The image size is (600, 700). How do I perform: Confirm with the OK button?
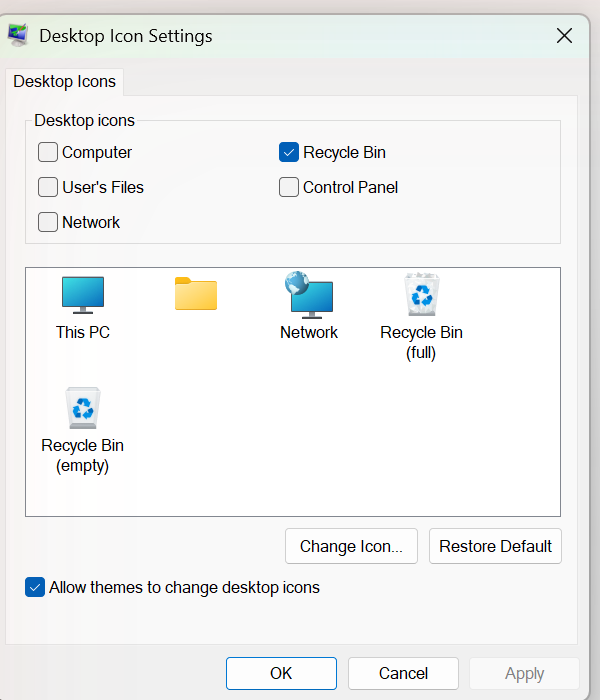281,673
